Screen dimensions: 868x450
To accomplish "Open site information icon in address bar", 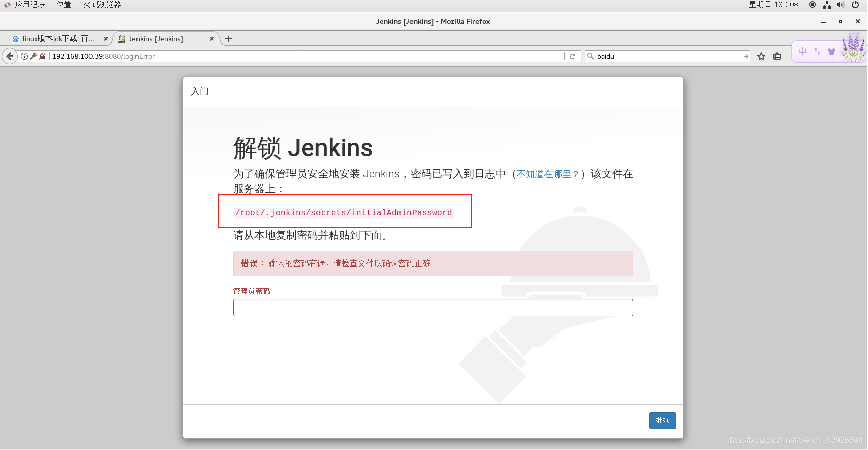I will [24, 56].
